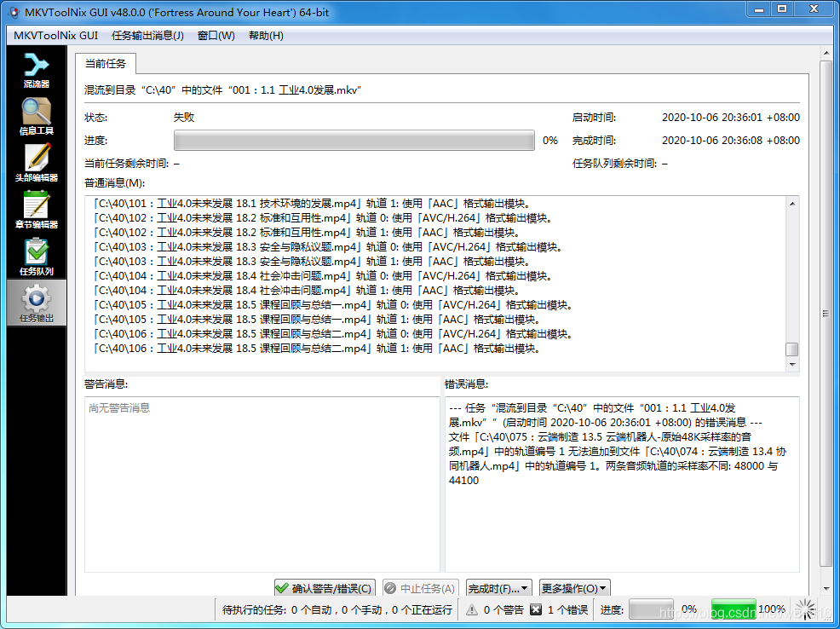Click the 1 个错误 status text
Image resolution: width=840 pixels, height=629 pixels.
pos(567,609)
